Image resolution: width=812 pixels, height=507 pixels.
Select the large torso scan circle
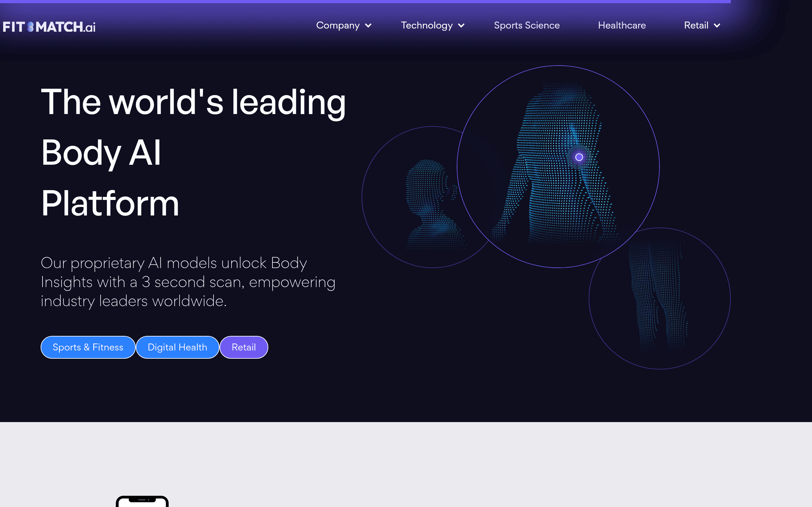tap(558, 167)
